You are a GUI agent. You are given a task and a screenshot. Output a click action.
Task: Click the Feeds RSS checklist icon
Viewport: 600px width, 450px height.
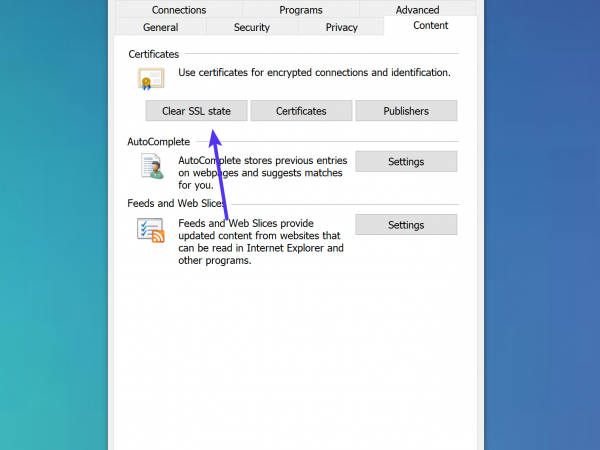(x=151, y=231)
